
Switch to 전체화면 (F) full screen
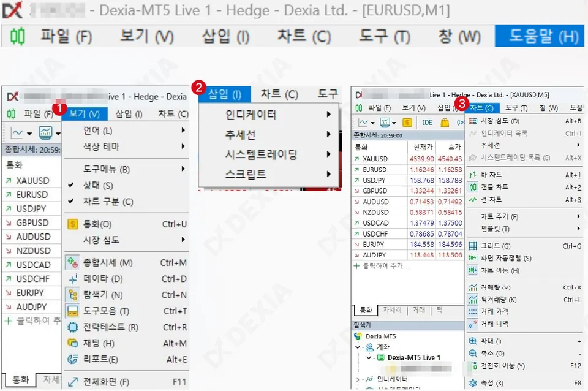coord(126,382)
